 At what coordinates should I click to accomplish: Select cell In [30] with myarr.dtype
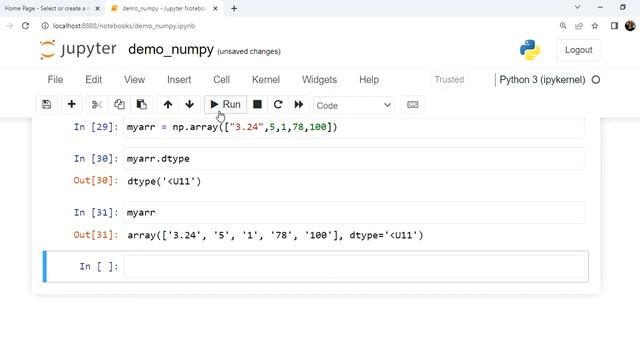coord(354,158)
